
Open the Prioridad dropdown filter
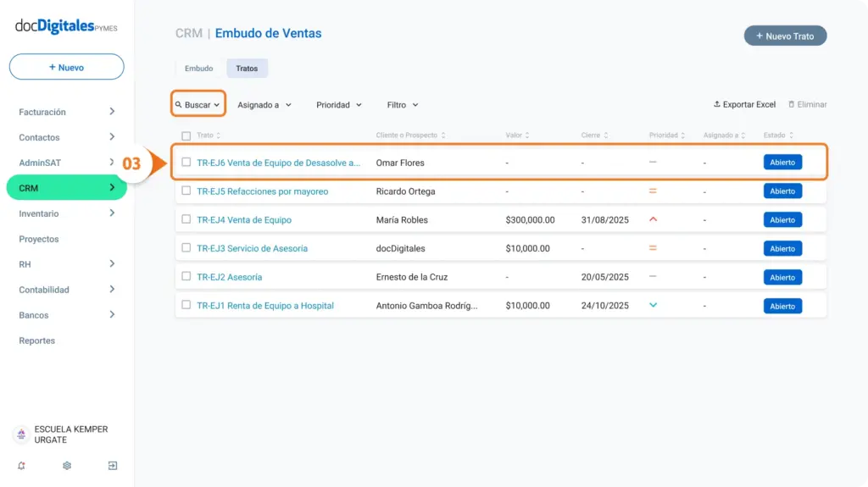point(339,104)
